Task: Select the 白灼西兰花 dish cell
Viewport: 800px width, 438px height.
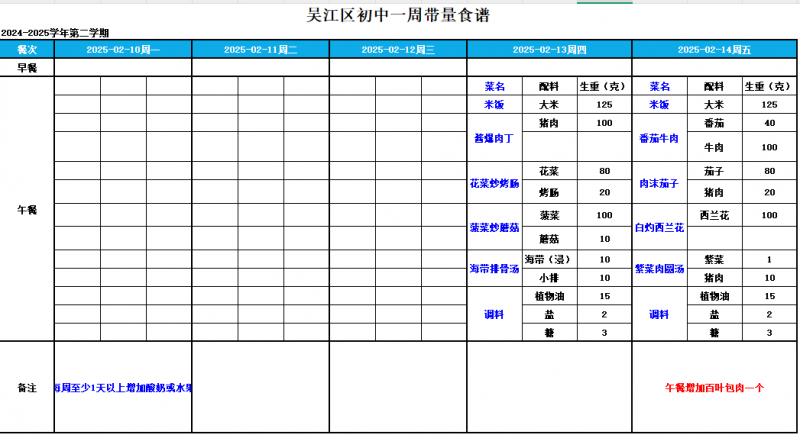Action: pos(659,228)
